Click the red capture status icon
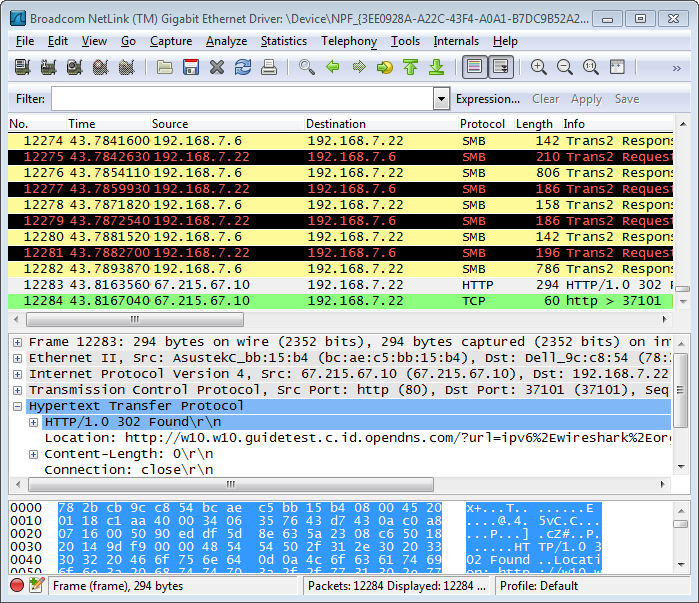The image size is (699, 603). tap(17, 585)
